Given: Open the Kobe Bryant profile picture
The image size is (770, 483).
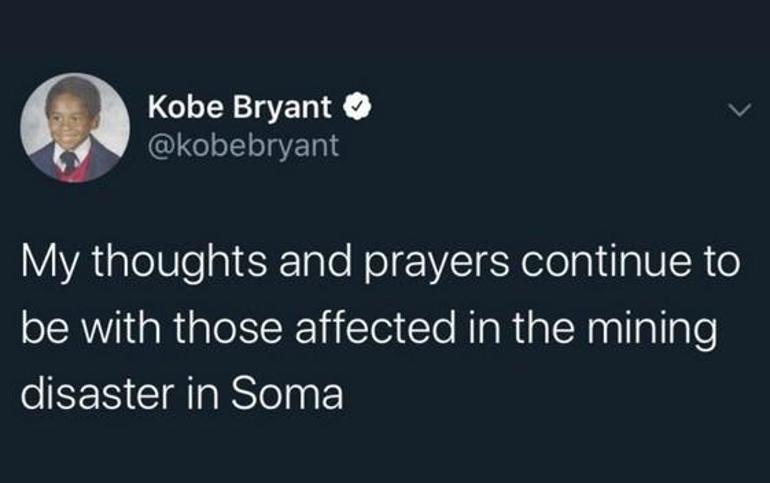Looking at the screenshot, I should coord(74,129).
